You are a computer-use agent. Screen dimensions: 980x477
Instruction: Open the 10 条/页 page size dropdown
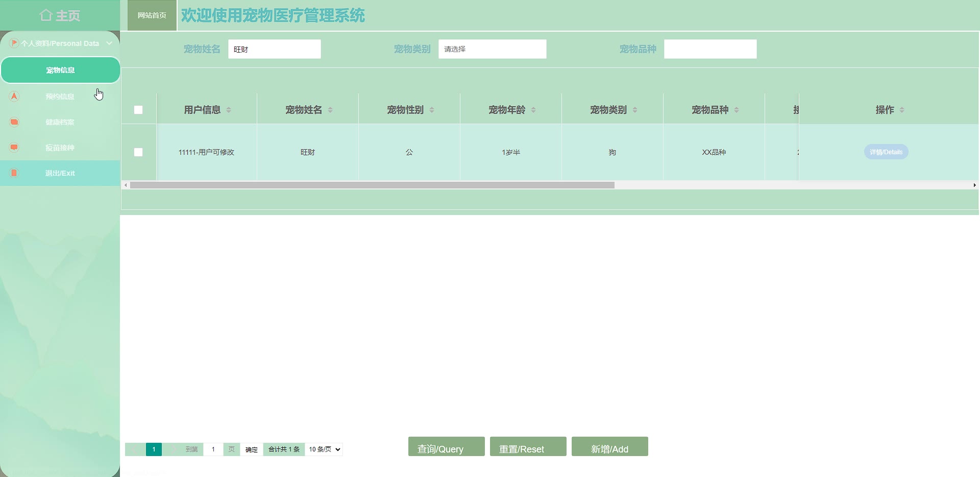324,449
